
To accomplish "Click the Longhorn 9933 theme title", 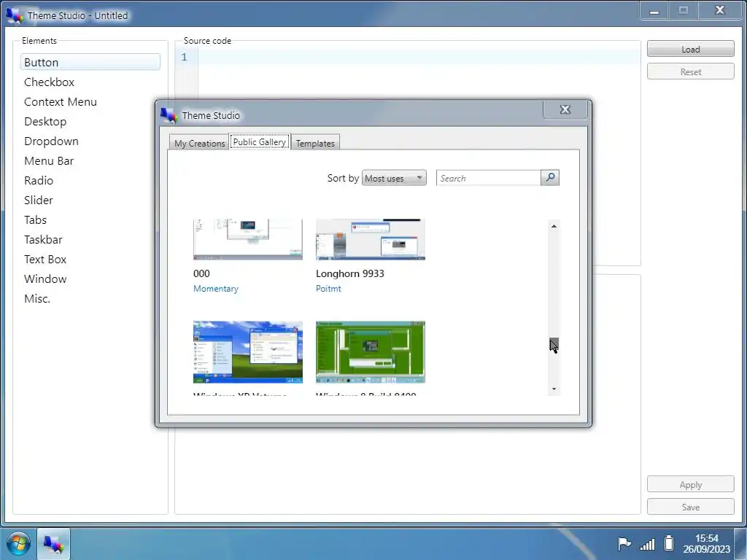I will point(349,273).
